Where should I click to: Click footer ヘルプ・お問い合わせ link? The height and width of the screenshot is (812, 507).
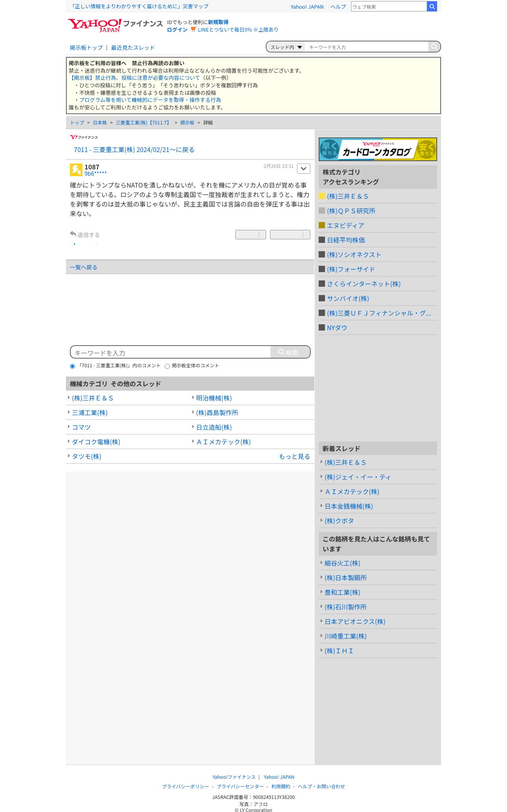[321, 786]
